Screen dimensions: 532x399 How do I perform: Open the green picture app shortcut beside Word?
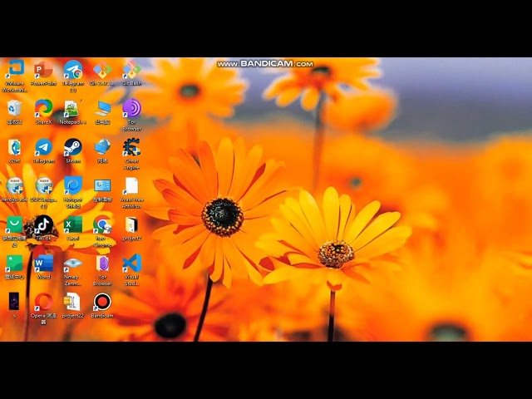point(14,267)
